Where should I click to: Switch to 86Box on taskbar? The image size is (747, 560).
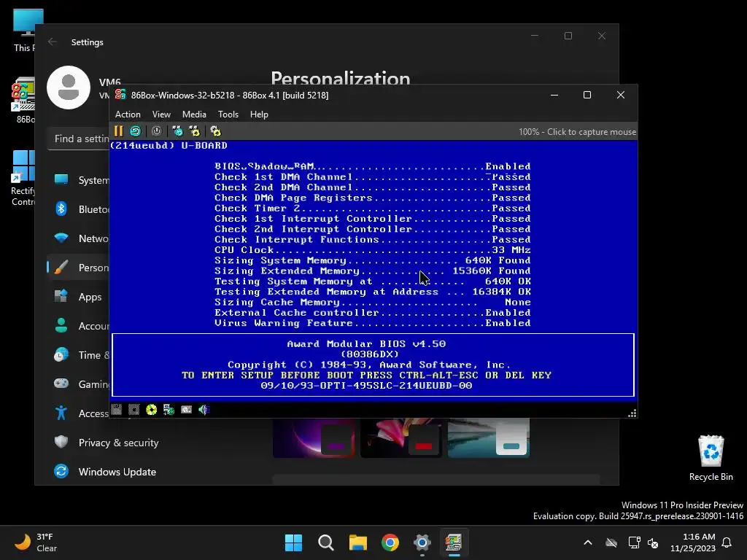454,542
